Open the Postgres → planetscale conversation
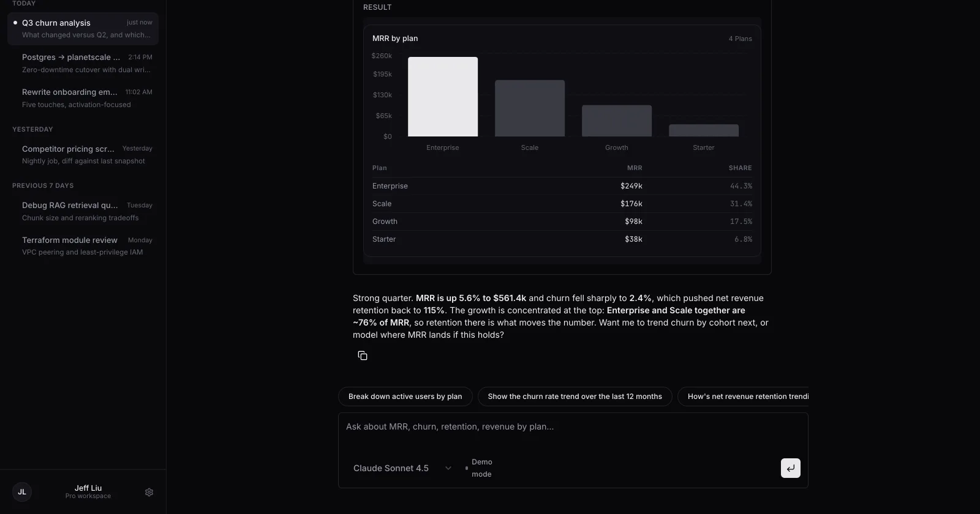 (x=83, y=63)
